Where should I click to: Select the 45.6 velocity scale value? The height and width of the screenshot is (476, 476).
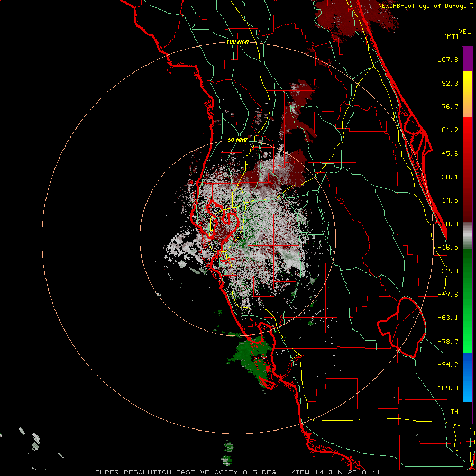pos(450,153)
